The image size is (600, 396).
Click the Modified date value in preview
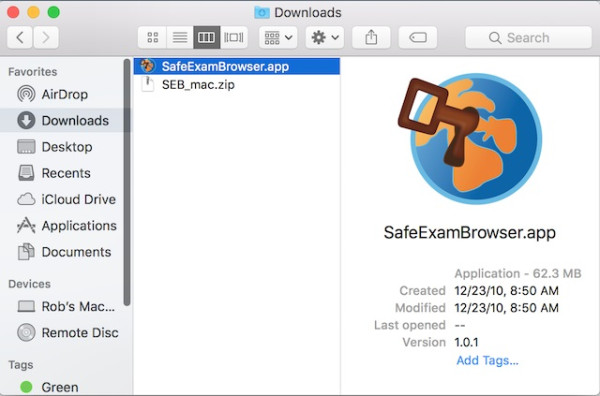coord(506,308)
